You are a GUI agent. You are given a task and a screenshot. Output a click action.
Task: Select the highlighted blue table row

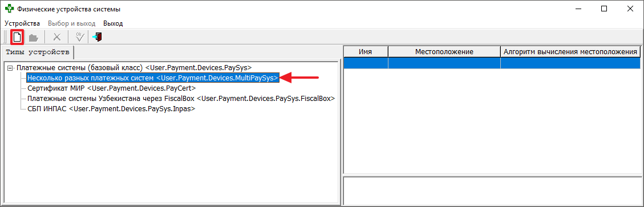[492, 63]
